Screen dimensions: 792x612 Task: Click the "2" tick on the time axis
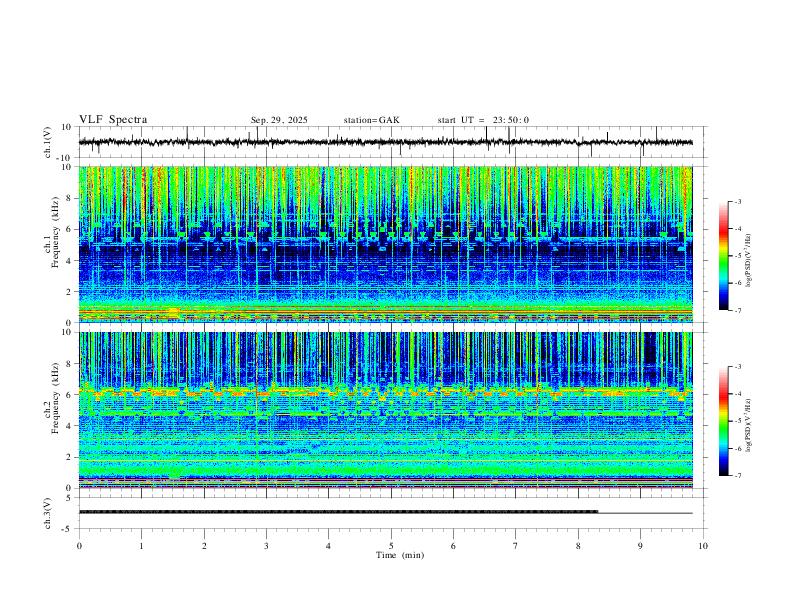pyautogui.click(x=204, y=546)
